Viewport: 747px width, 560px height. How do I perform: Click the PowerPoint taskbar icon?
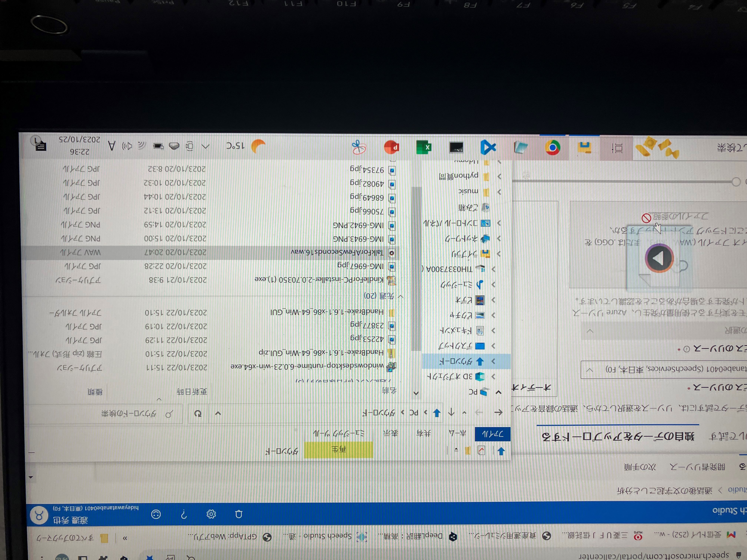coord(391,148)
